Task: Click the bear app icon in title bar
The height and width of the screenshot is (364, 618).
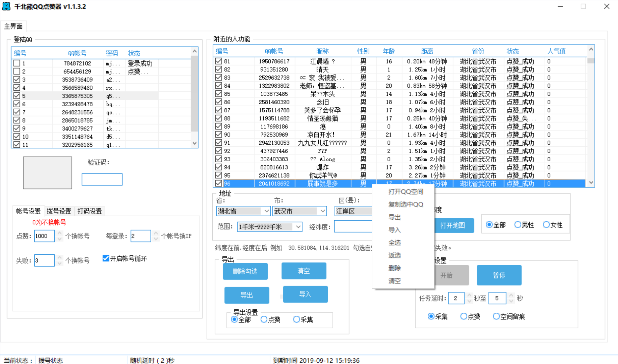Action: pyautogui.click(x=6, y=6)
